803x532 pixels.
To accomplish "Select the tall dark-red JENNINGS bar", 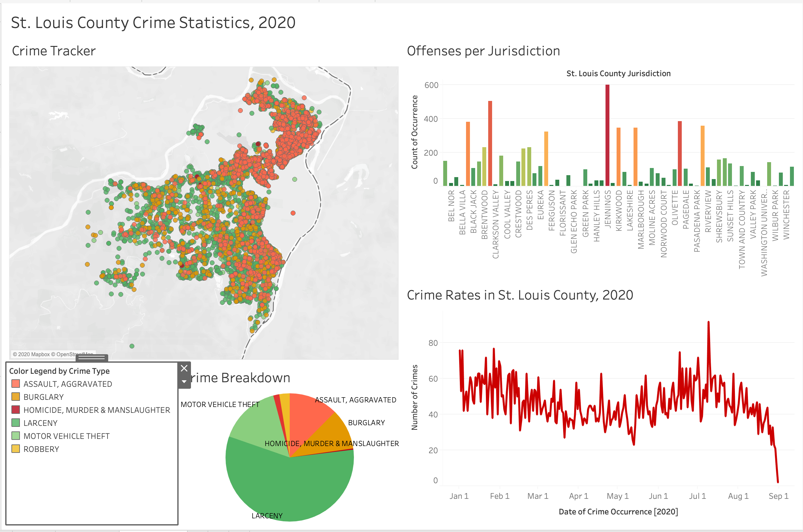I will pyautogui.click(x=607, y=136).
